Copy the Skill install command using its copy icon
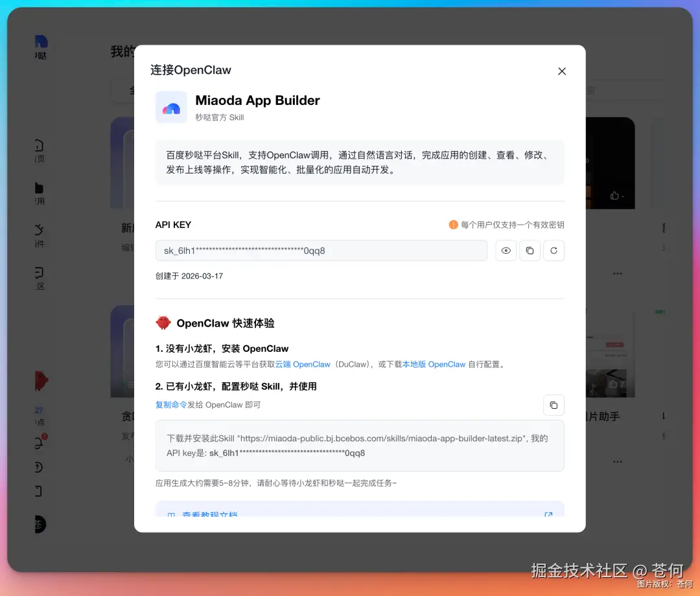Viewport: 700px width, 596px height. coord(554,405)
